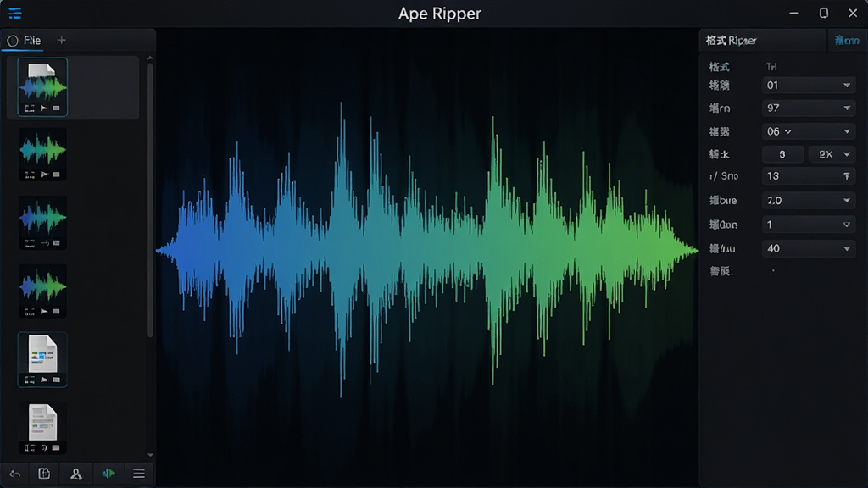Click the stop square on the colored-image document thumbnail
The image size is (868, 488).
tap(57, 380)
